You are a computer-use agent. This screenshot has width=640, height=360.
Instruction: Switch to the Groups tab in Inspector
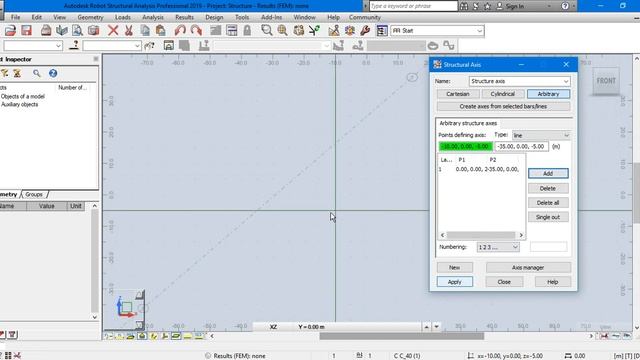(34, 194)
